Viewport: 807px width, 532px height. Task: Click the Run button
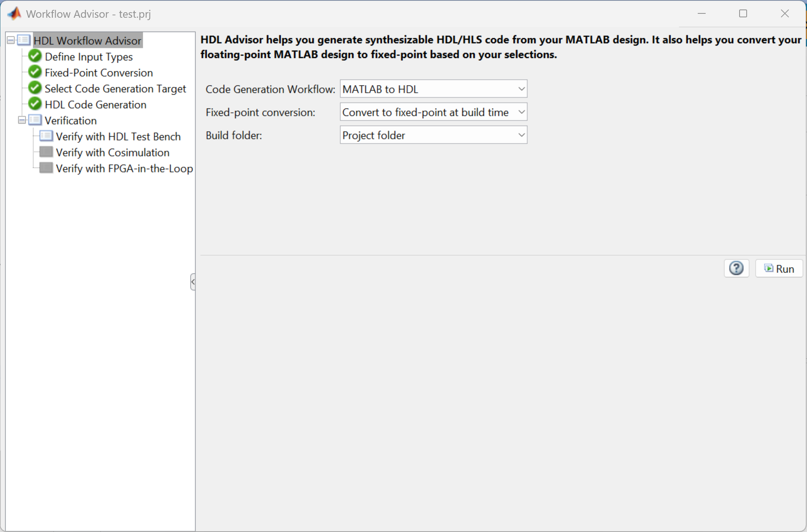tap(779, 268)
